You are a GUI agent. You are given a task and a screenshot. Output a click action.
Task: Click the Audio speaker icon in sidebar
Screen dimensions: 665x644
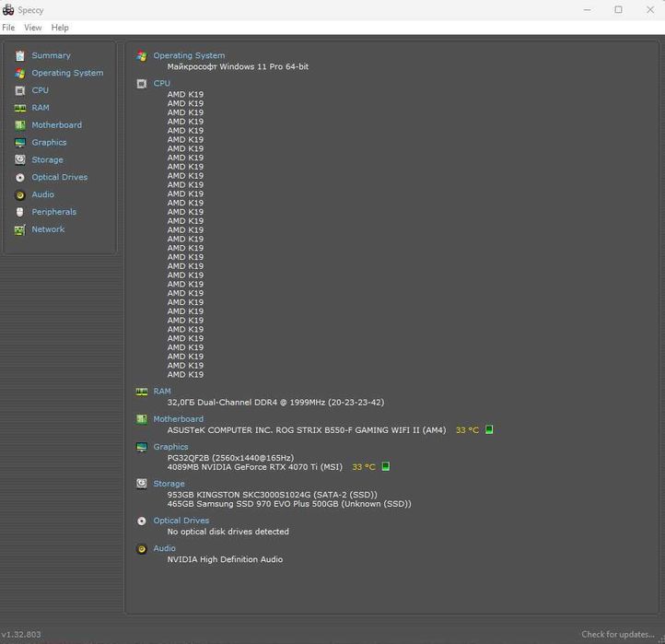(x=20, y=195)
